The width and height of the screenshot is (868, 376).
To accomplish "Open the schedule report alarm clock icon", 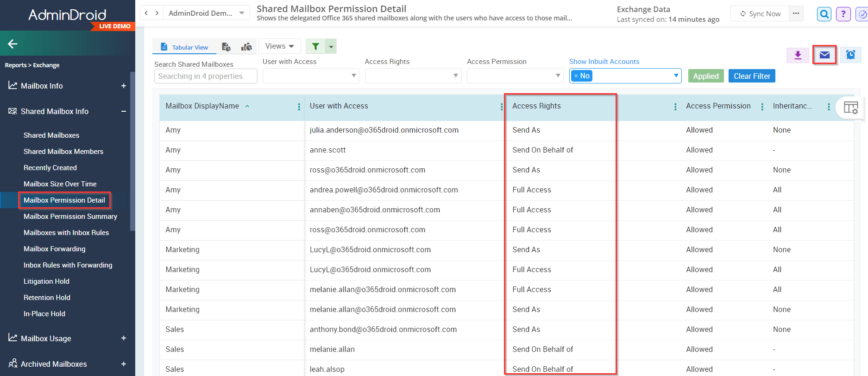I will [850, 55].
